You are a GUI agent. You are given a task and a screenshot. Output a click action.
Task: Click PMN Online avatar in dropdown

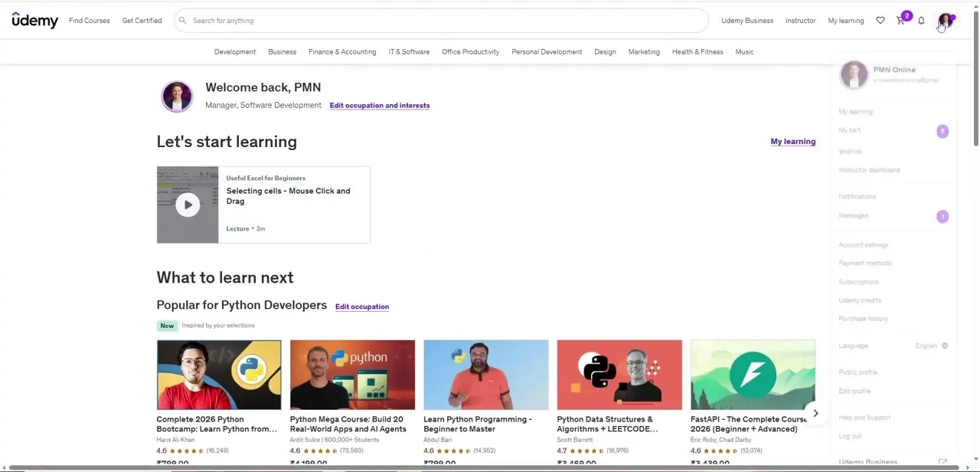[x=854, y=74]
